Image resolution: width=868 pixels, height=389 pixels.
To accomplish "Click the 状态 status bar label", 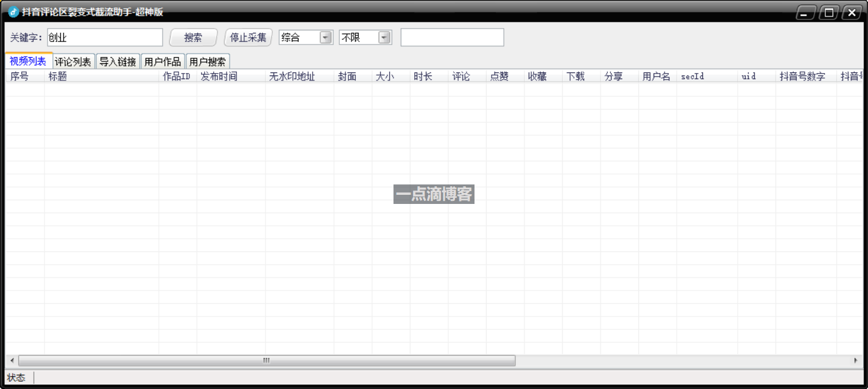I will tap(16, 378).
